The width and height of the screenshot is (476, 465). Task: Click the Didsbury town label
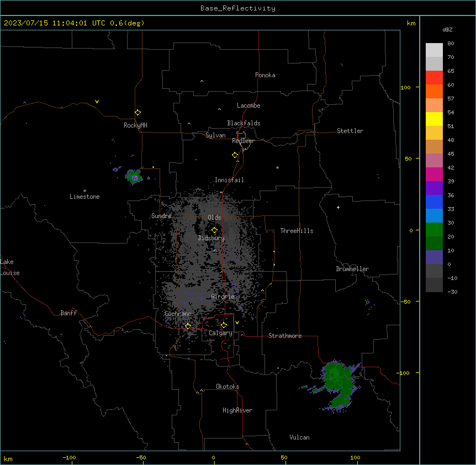click(x=211, y=238)
